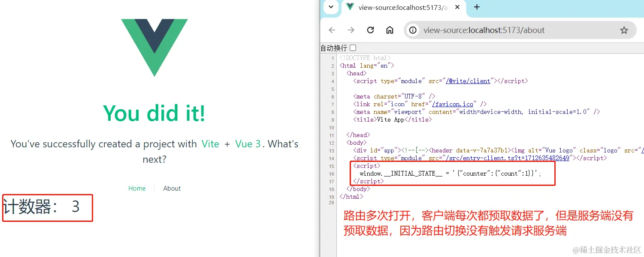The height and width of the screenshot is (257, 644).
Task: Close the view-source tab
Action: click(x=457, y=7)
